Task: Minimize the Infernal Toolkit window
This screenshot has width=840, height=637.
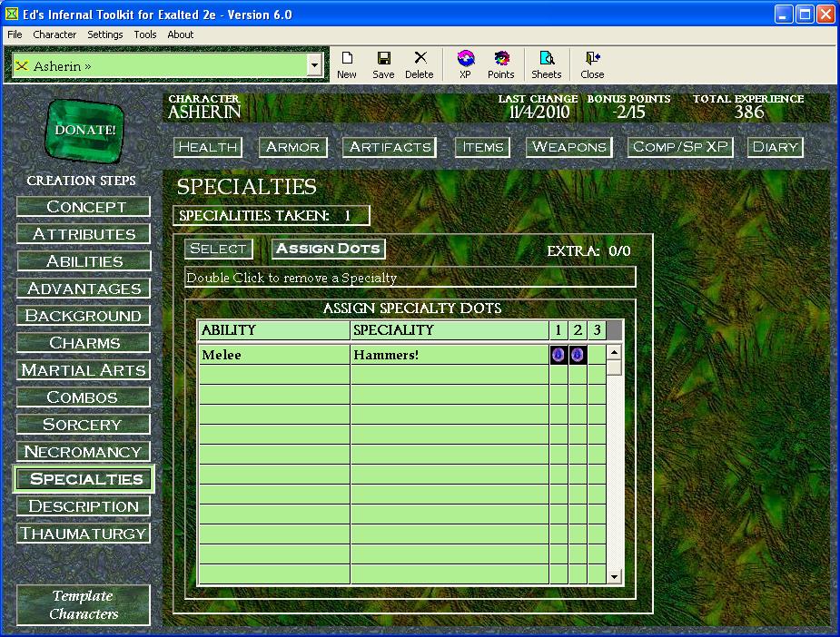Action: tap(783, 15)
